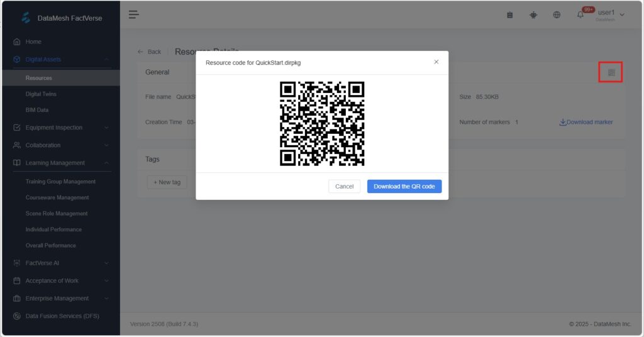
Task: Expand the user1 account dropdown
Action: (x=622, y=14)
